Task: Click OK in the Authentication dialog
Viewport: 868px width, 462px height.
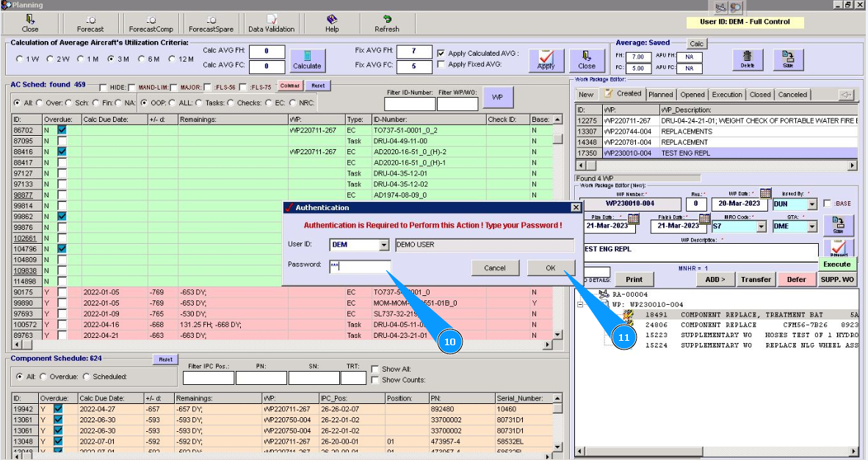Action: [x=550, y=268]
